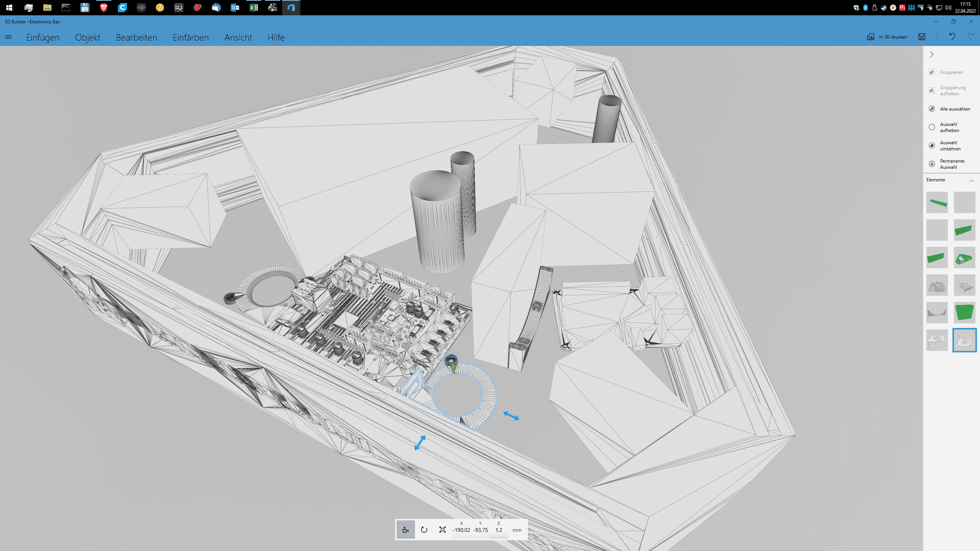This screenshot has width=980, height=551.
Task: Select the first green element thumbnail
Action: pyautogui.click(x=937, y=202)
